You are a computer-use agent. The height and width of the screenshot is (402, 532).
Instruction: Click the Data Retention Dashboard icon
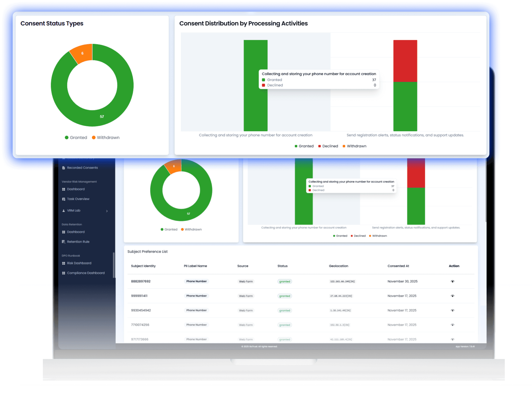63,232
